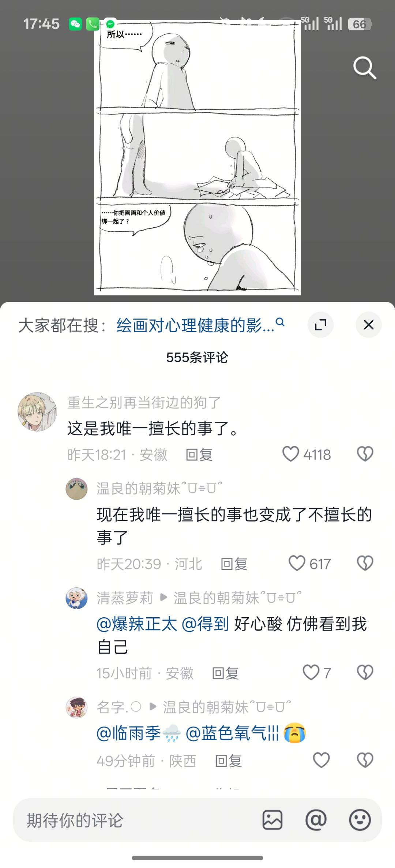The image size is (395, 868).
Task: Expand comments panel to full screen
Action: [x=320, y=325]
